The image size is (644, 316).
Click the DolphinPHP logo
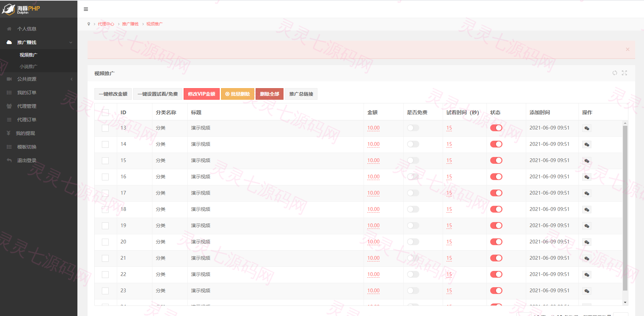point(21,9)
